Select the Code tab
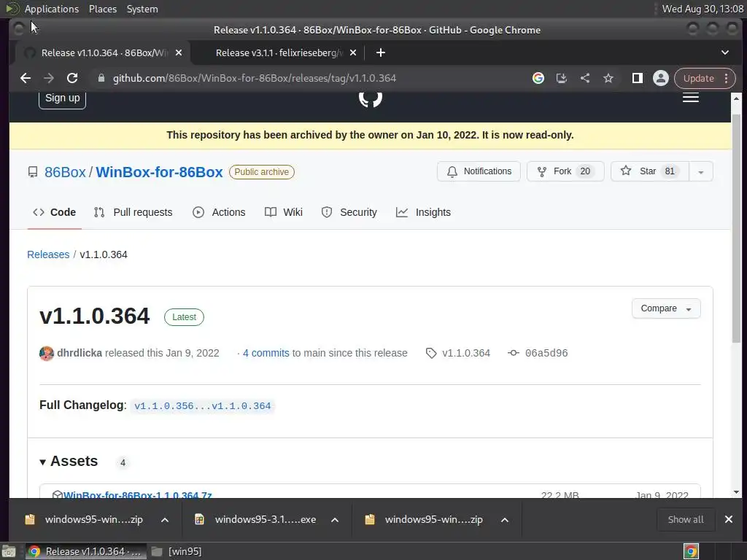Image resolution: width=747 pixels, height=560 pixels. click(54, 212)
